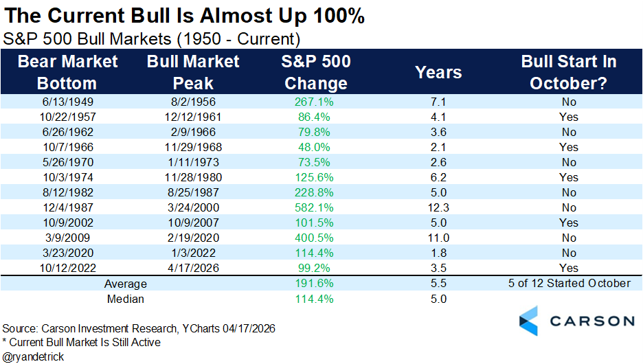Click the Years column header
The width and height of the screenshot is (643, 364).
click(438, 72)
